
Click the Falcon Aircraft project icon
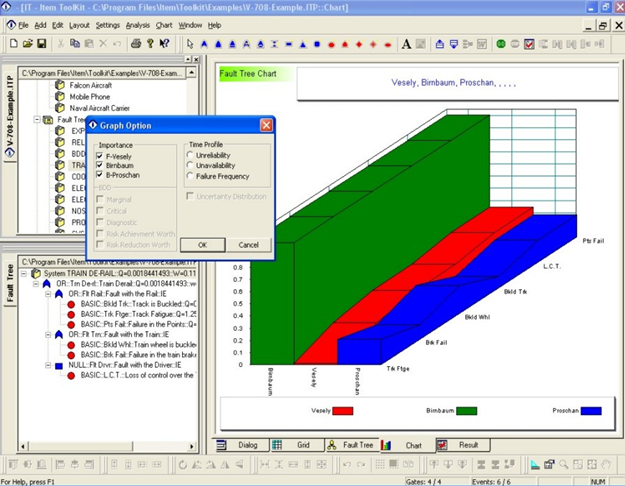coord(60,86)
